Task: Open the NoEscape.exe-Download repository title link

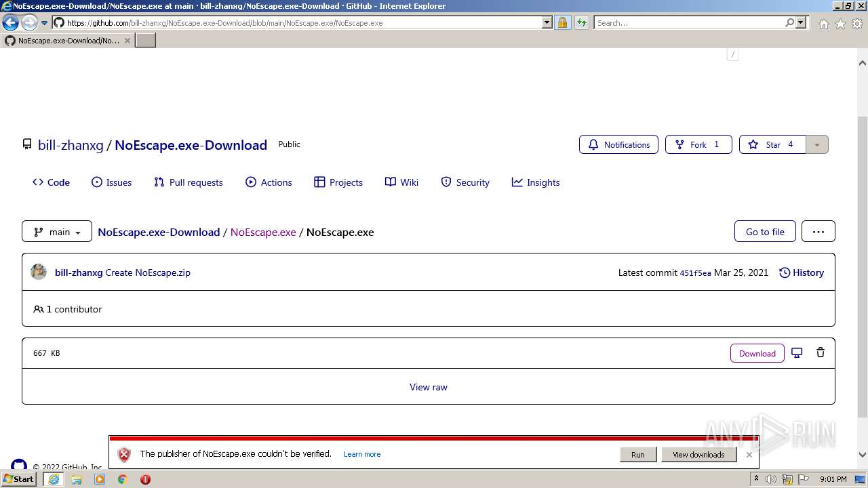Action: click(191, 145)
